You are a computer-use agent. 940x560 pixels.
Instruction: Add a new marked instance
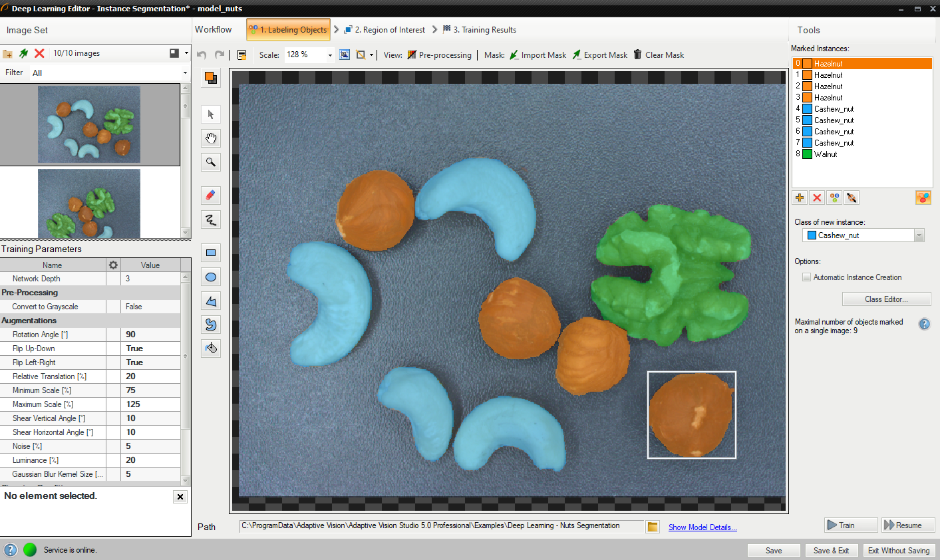tap(800, 198)
